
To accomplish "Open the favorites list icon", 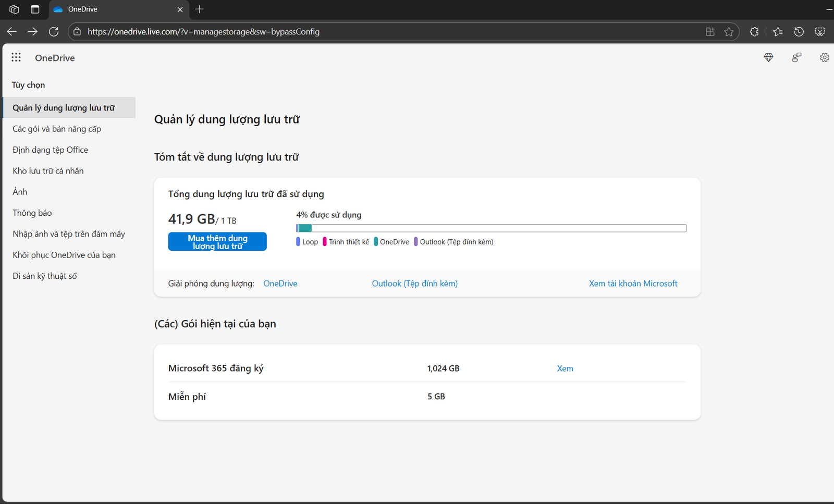I will point(778,32).
